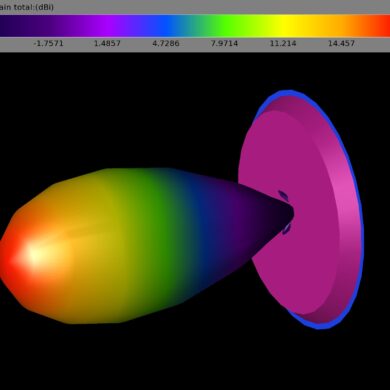Click the dark indigo start of color bar
Screen dimensions: 390x390
pos(13,26)
